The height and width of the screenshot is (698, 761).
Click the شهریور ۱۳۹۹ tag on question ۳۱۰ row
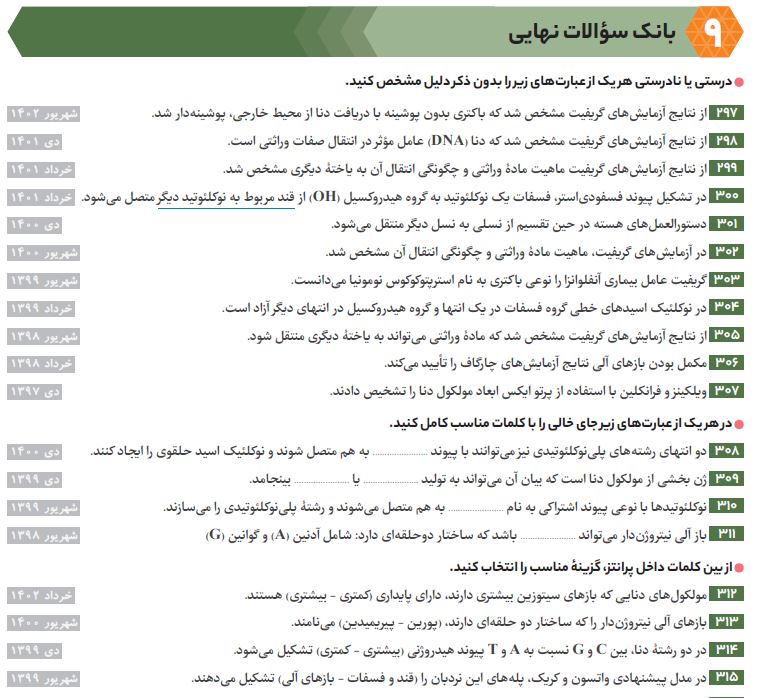point(44,507)
